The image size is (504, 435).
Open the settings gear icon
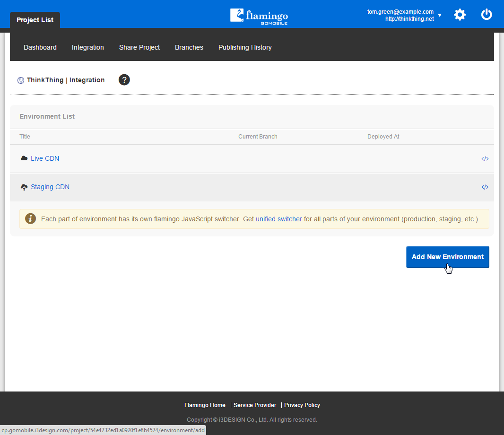pos(460,15)
